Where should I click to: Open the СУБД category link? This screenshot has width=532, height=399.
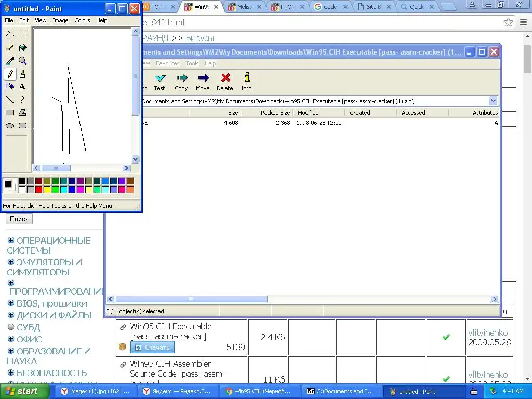28,327
